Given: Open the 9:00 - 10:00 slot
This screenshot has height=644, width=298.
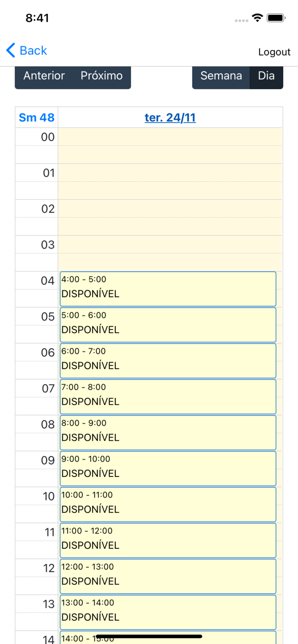Looking at the screenshot, I should (168, 469).
